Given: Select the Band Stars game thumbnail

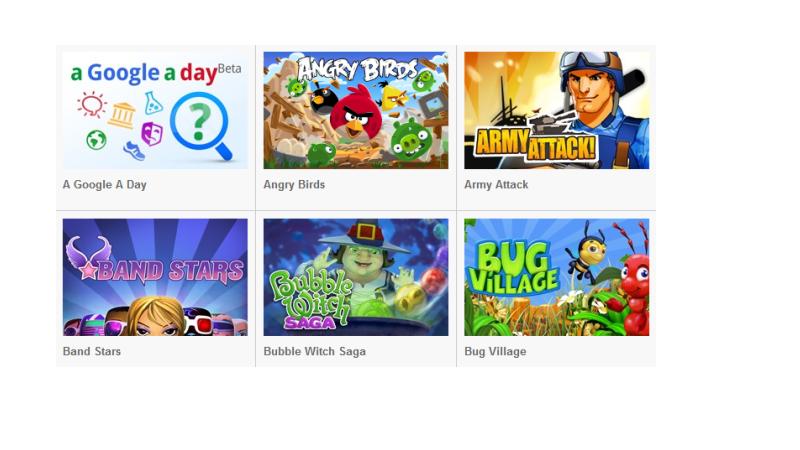Looking at the screenshot, I should pos(155,277).
